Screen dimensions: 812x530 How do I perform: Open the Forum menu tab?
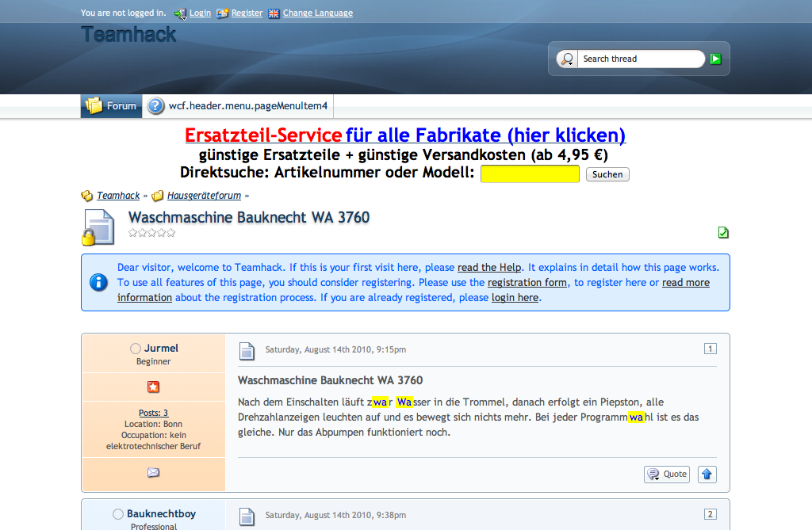click(111, 106)
